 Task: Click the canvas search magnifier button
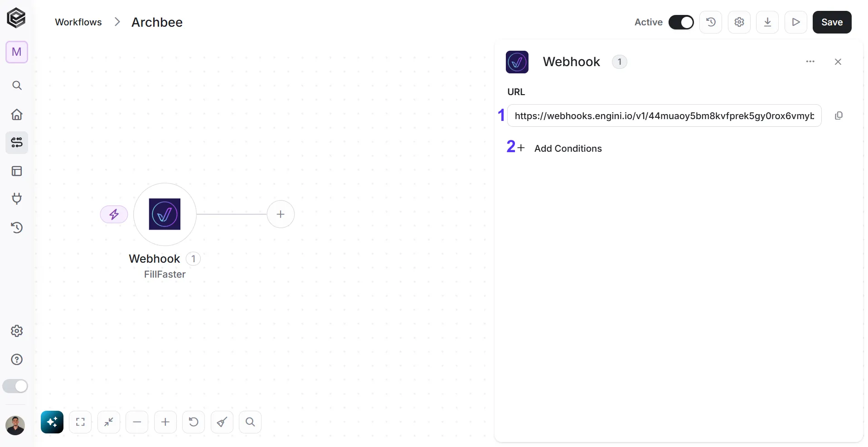click(250, 422)
